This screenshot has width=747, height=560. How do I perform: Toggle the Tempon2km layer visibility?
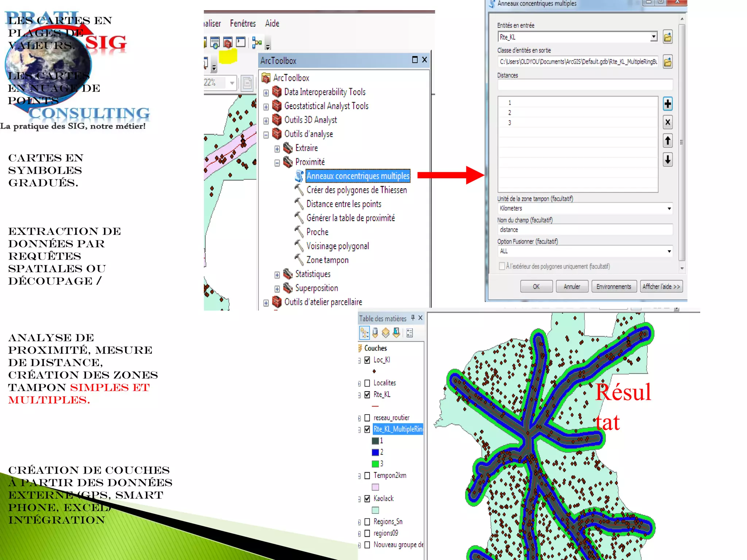(367, 475)
